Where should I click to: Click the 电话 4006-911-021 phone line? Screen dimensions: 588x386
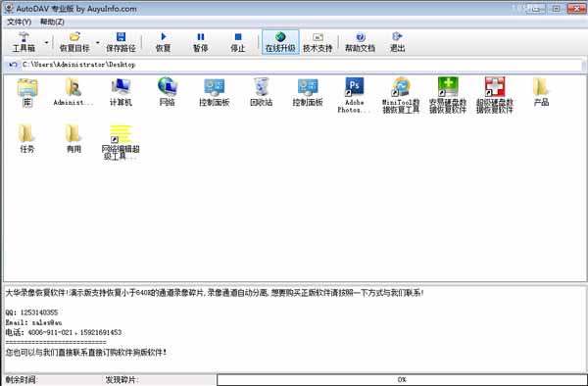(x=64, y=332)
